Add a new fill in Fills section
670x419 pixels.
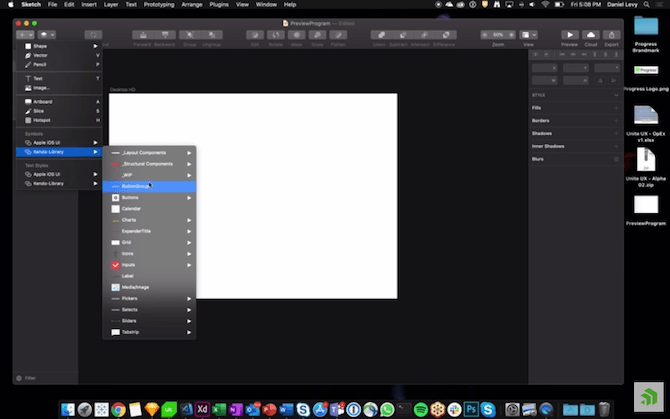click(616, 107)
